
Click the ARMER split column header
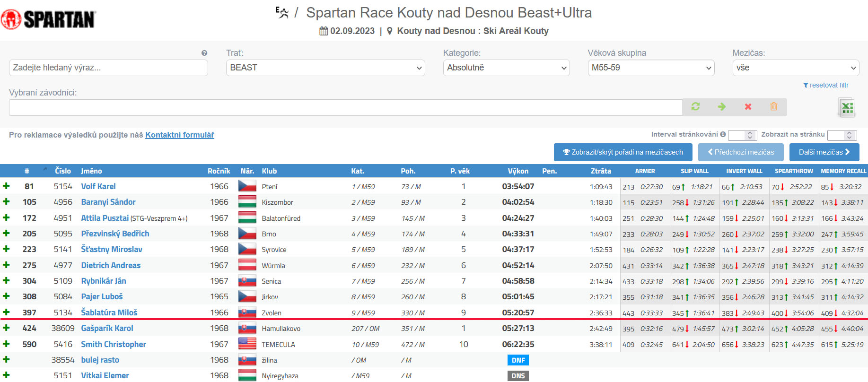click(x=645, y=171)
